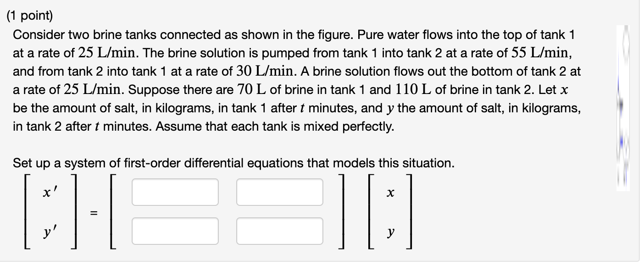Click the right bracket of the x-y vector
The width and height of the screenshot is (644, 265).
coord(410,213)
